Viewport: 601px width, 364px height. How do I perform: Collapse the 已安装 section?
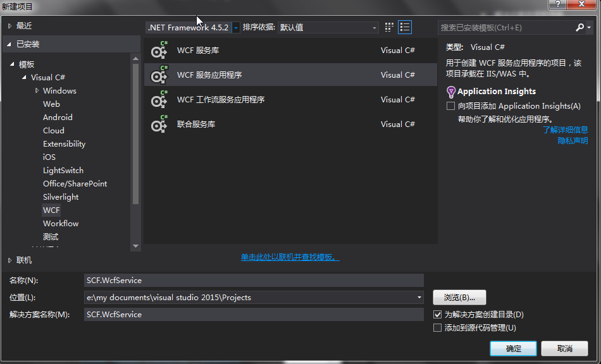click(9, 44)
